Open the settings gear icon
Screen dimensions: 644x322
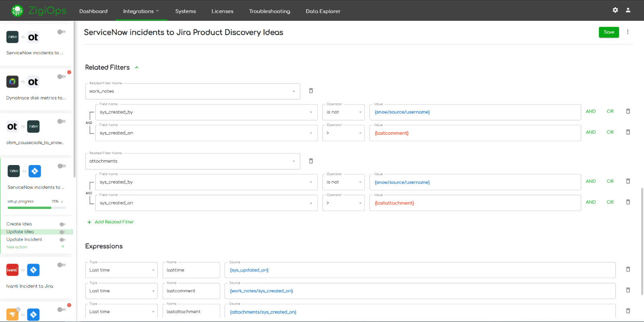[x=615, y=10]
